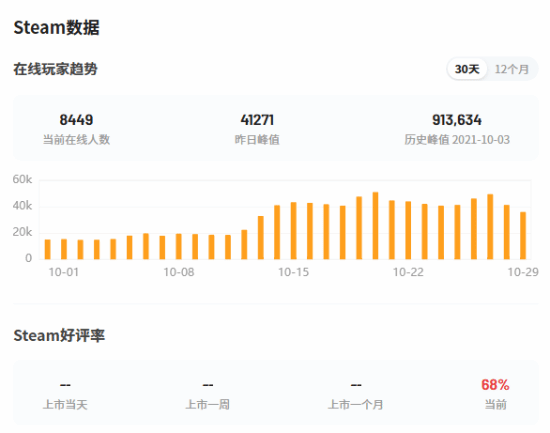
Task: Click the current rating 68%
Action: [495, 385]
